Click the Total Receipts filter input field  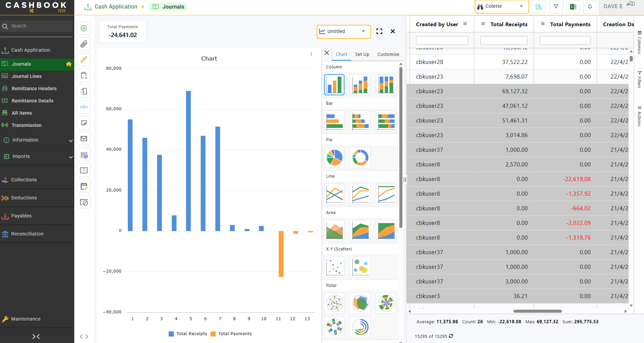[504, 40]
